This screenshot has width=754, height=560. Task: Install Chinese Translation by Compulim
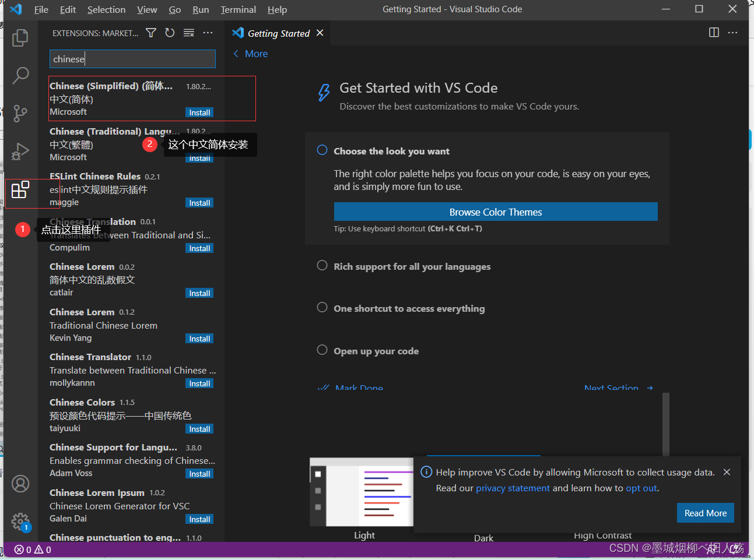199,248
